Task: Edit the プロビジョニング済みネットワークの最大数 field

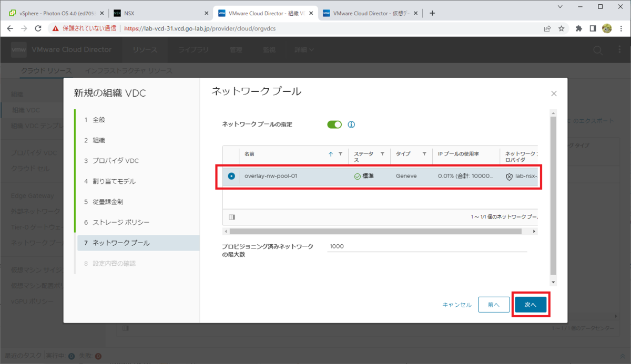Action: pos(427,246)
